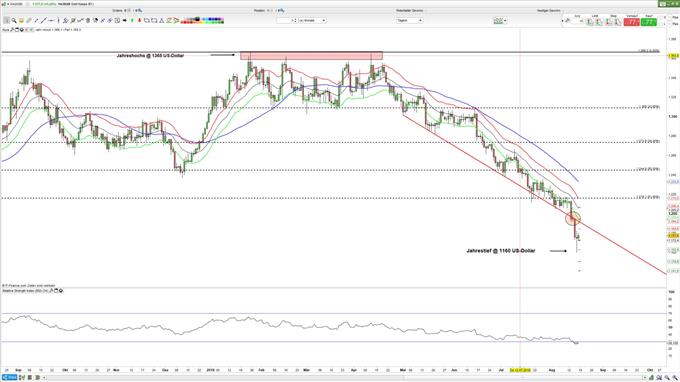Viewport: 680px width, 382px height.
Task: Click the red down arrow marker tool
Action: [139, 20]
